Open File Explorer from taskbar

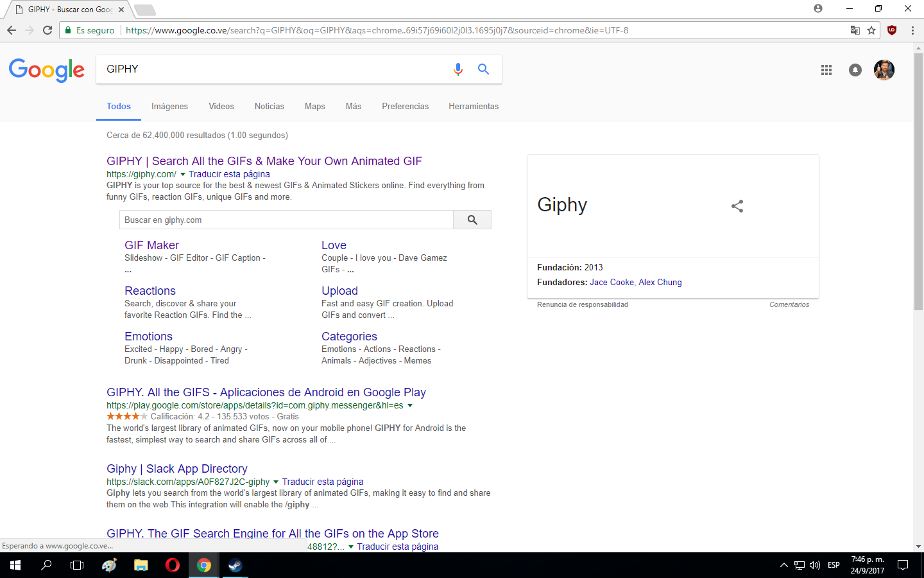tap(141, 565)
